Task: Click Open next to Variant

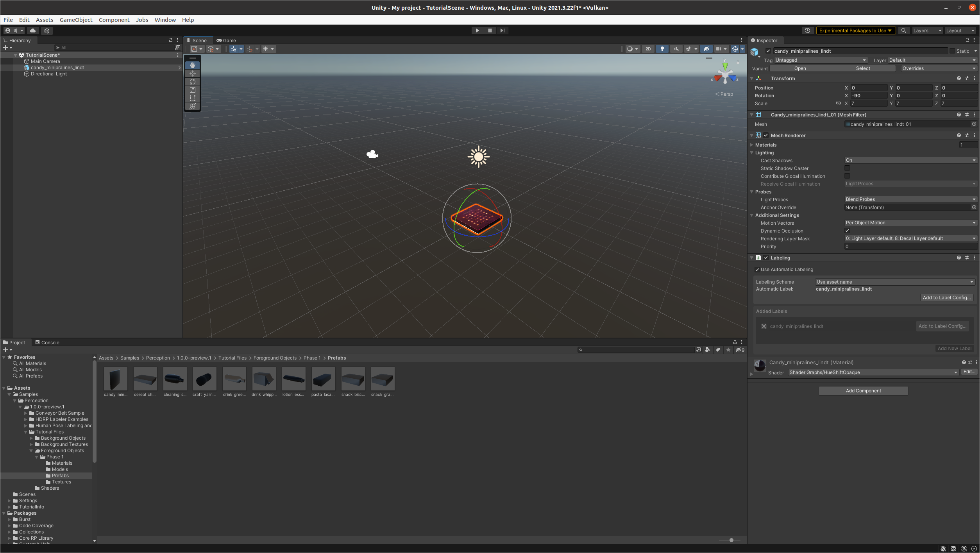Action: [x=800, y=68]
